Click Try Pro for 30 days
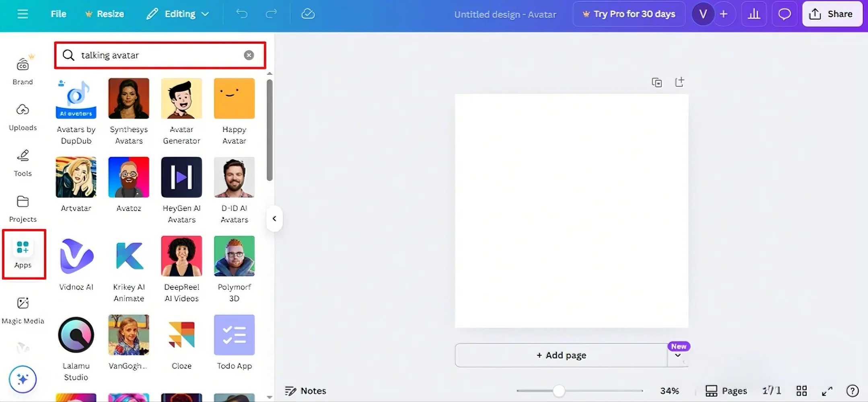Viewport: 868px width, 402px height. pos(629,14)
